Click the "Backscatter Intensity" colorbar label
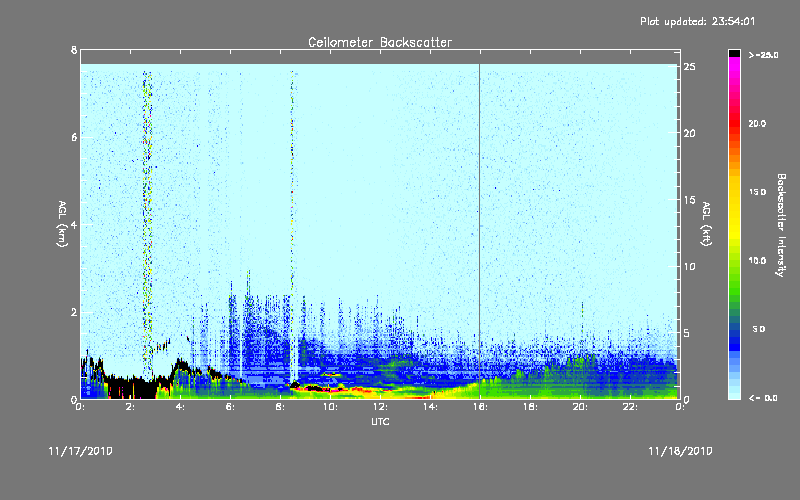The height and width of the screenshot is (500, 800). (x=781, y=225)
